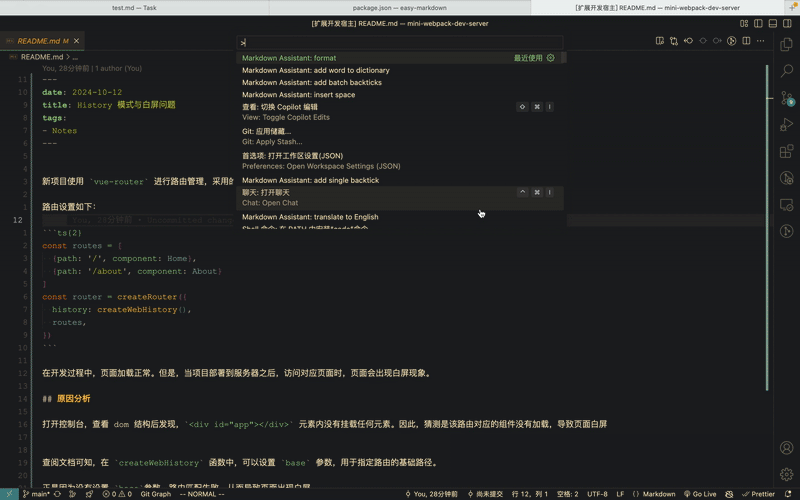The width and height of the screenshot is (800, 500).
Task: Run Markdown Assistant: add word to dictionary
Action: tap(399, 70)
